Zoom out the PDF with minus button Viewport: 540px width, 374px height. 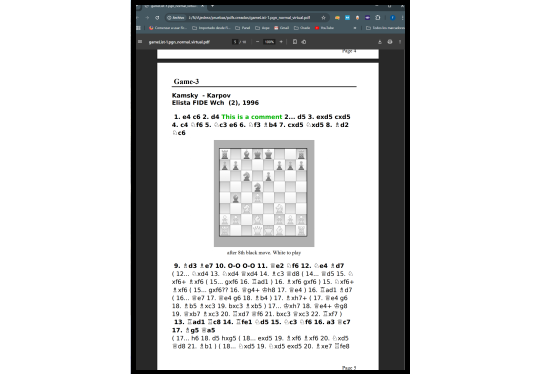click(x=257, y=42)
